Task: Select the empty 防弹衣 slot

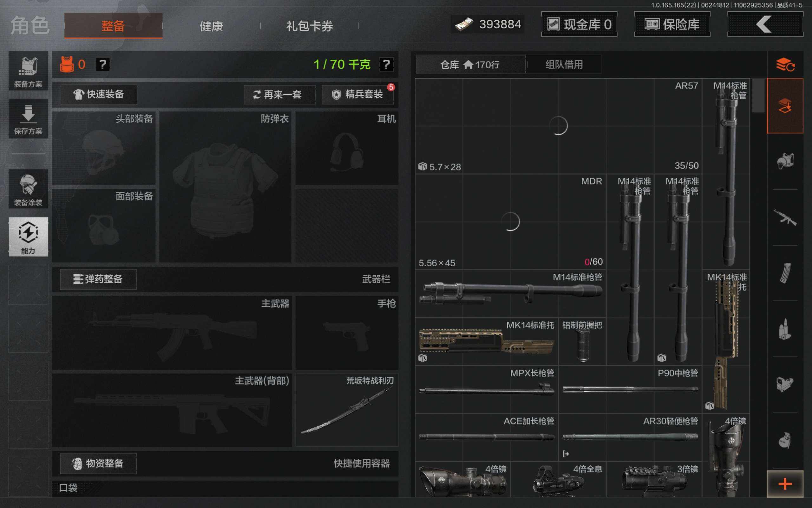Action: [225, 187]
